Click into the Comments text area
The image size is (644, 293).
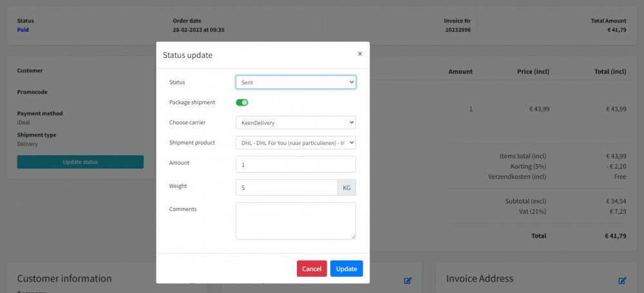click(x=296, y=221)
